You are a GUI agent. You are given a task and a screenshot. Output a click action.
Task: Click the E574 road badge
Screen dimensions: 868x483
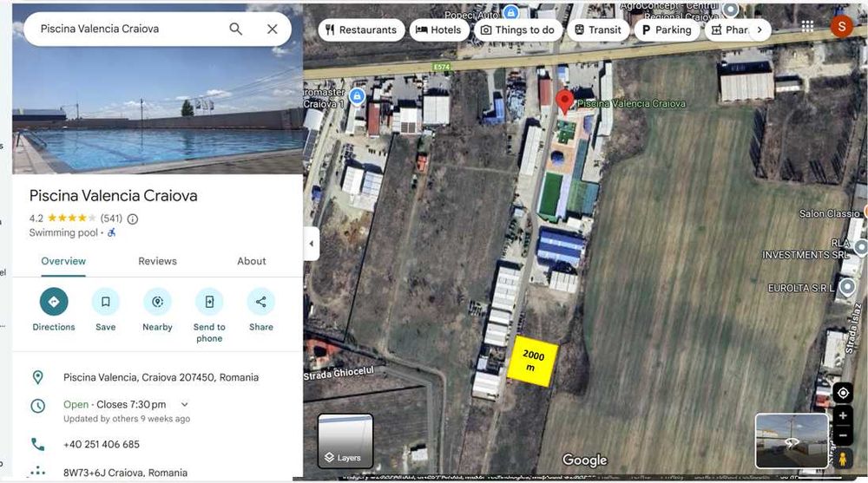[x=441, y=67]
